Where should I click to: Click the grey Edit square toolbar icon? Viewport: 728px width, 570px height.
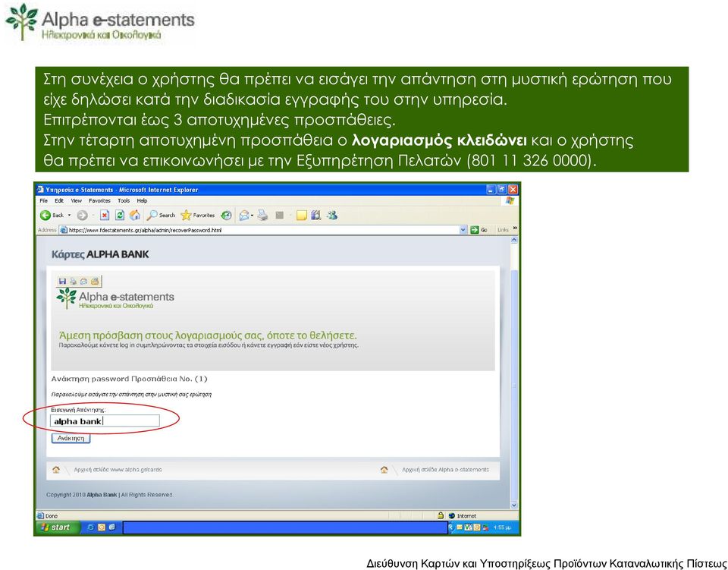pyautogui.click(x=280, y=215)
